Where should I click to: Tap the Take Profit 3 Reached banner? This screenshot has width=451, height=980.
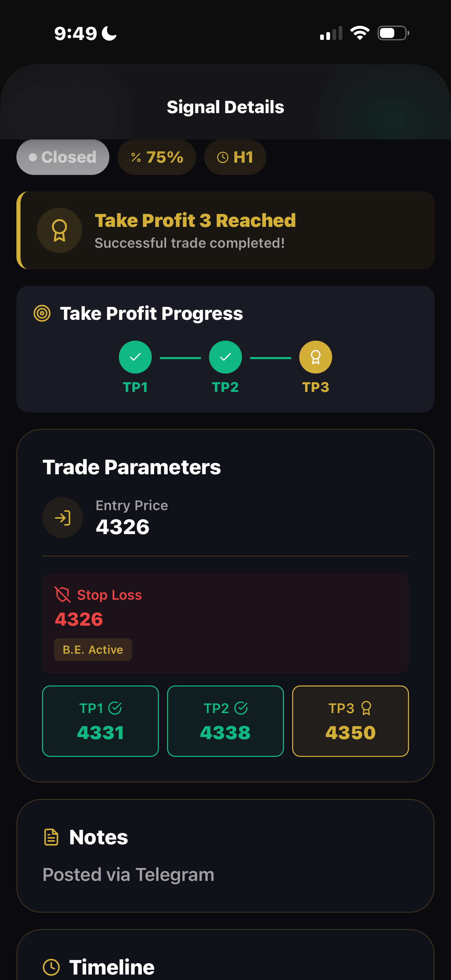[x=225, y=231]
